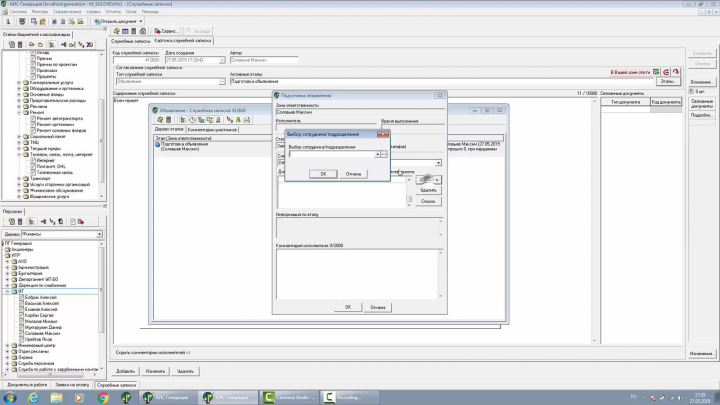This screenshot has height=405, width=720.
Task: Switch to the Заявки на оплату bottom tab
Action: click(x=72, y=385)
